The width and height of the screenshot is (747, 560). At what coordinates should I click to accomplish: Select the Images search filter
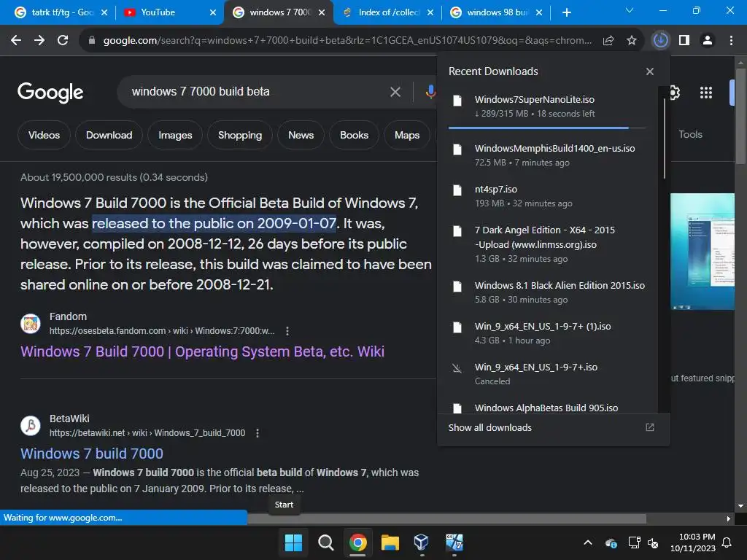(x=175, y=135)
